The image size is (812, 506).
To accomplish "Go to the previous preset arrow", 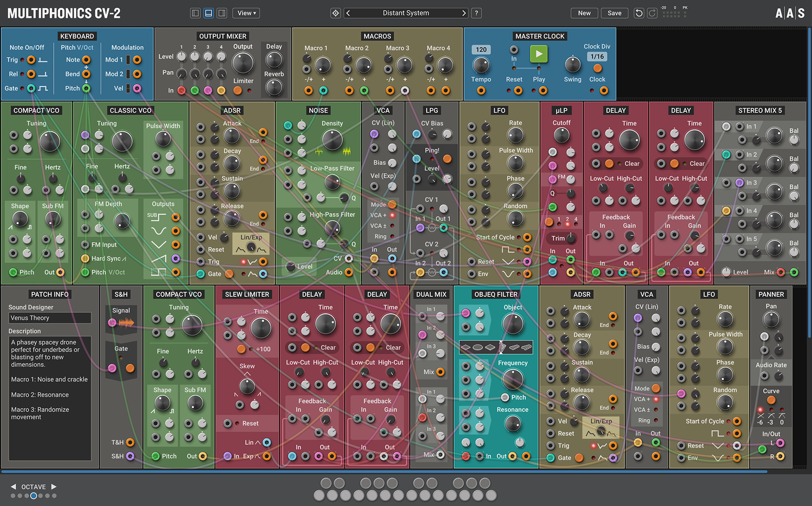I will click(348, 13).
